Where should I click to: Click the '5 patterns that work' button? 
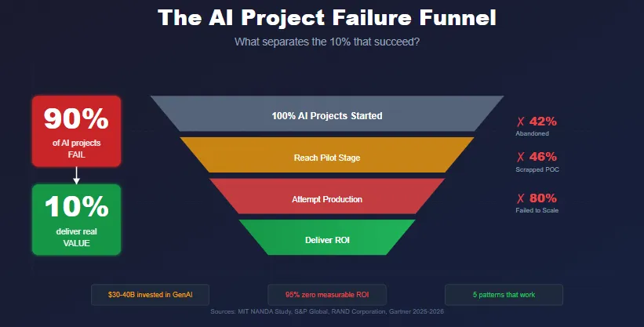(504, 295)
